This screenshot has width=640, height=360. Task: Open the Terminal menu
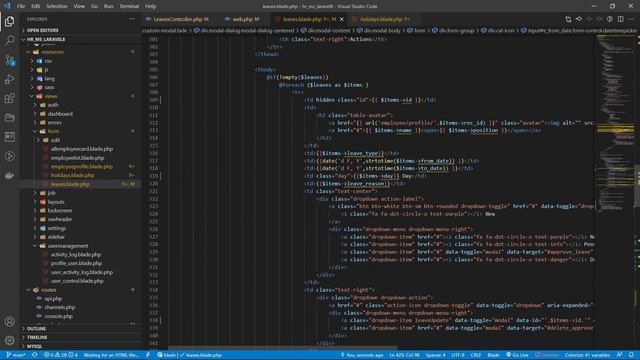(x=129, y=6)
